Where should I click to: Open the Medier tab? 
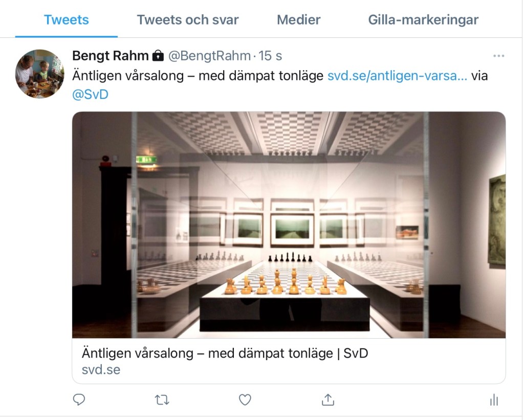click(298, 20)
